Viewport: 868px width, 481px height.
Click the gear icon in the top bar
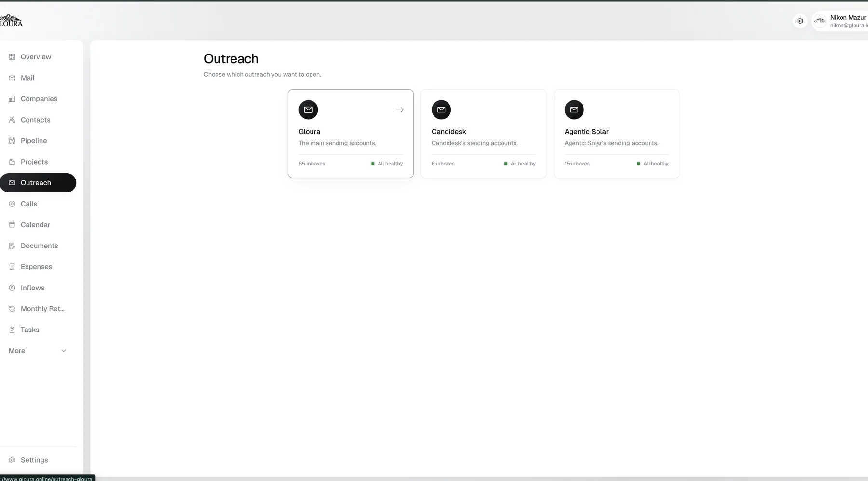click(x=800, y=21)
